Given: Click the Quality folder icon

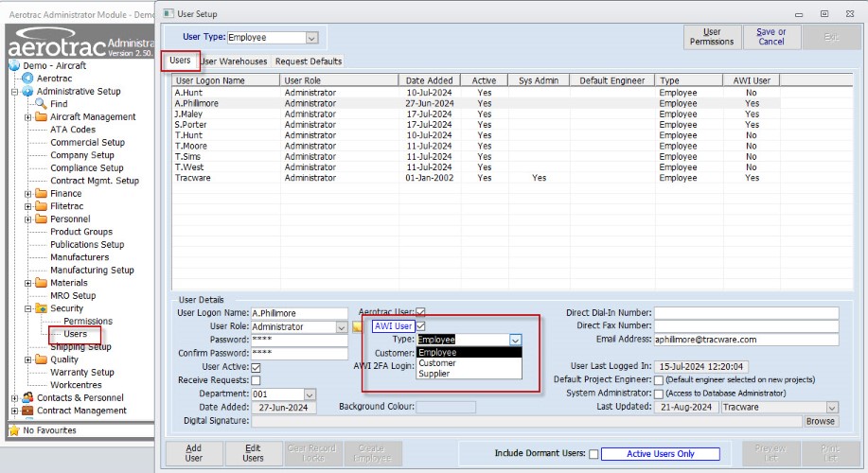Looking at the screenshot, I should [41, 359].
